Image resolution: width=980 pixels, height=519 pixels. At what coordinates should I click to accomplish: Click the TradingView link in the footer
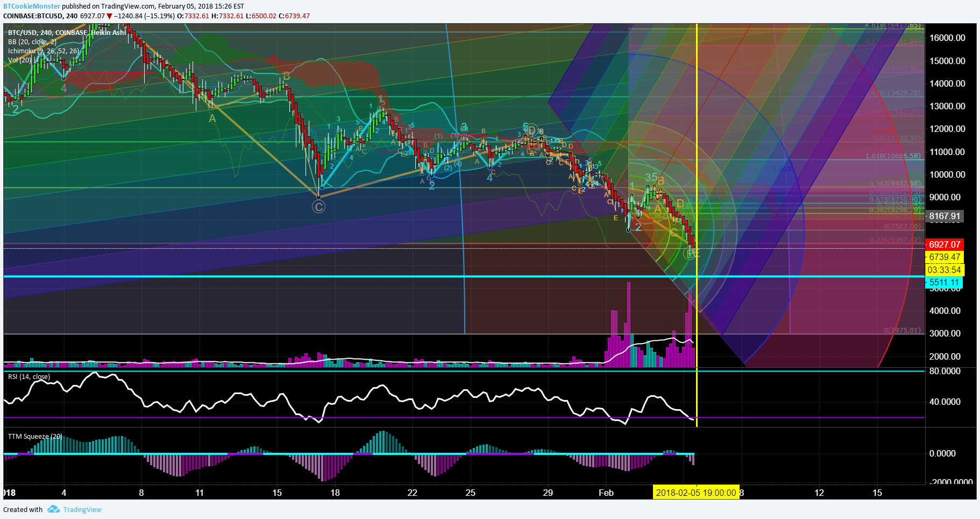tap(82, 509)
